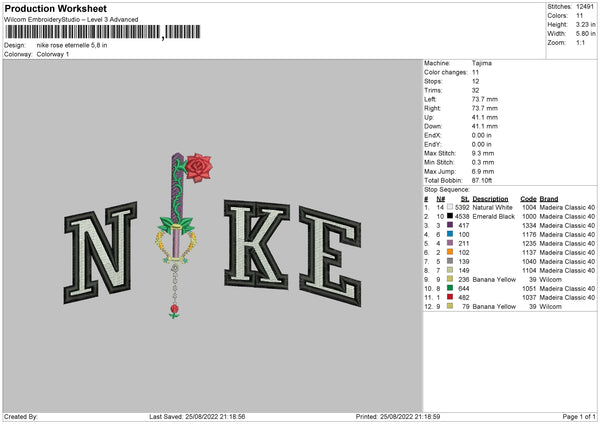Screen dimensions: 600x424
Task: Click the Trims value 32
Action: point(476,90)
